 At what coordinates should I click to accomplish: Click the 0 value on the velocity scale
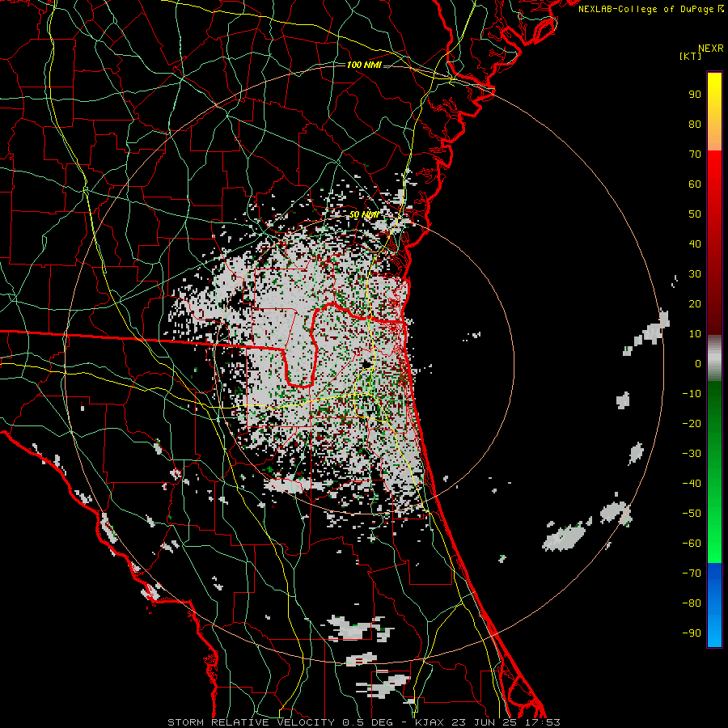tap(698, 363)
